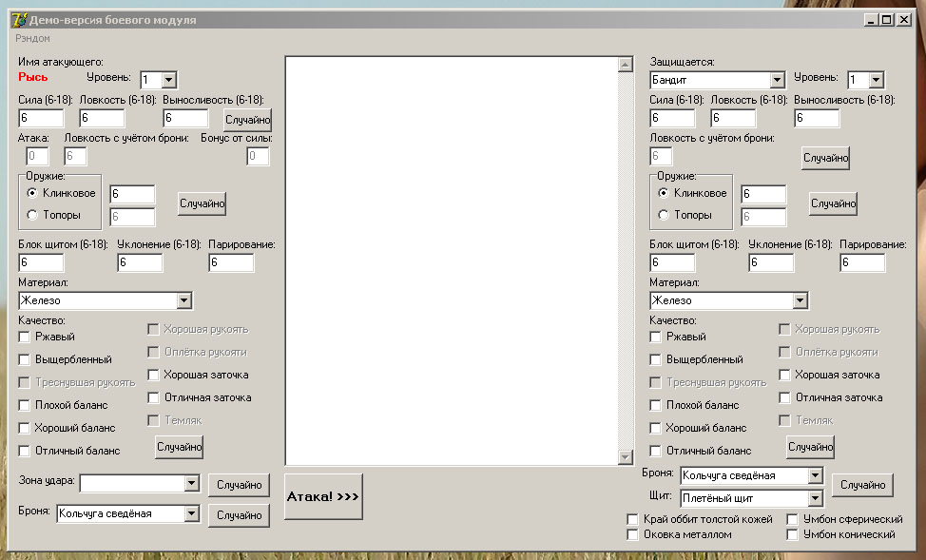Select attacker's Топоры weapon radio button
The width and height of the screenshot is (926, 560).
[32, 215]
